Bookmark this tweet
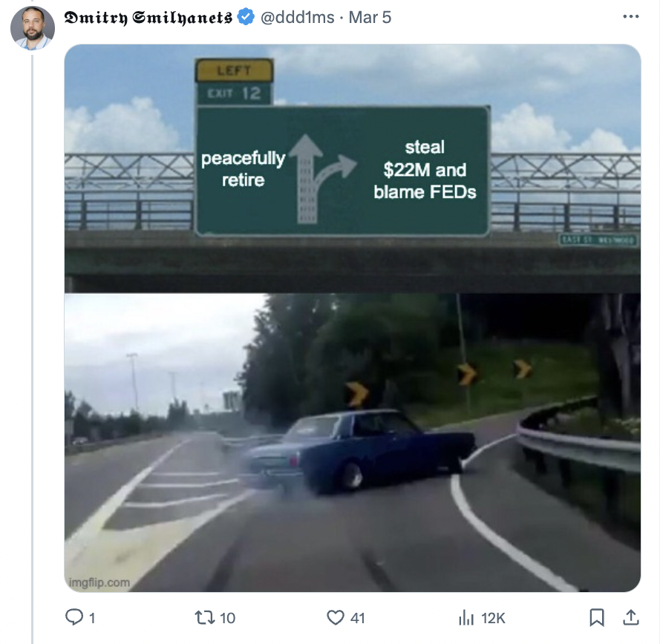The height and width of the screenshot is (644, 660). [597, 617]
